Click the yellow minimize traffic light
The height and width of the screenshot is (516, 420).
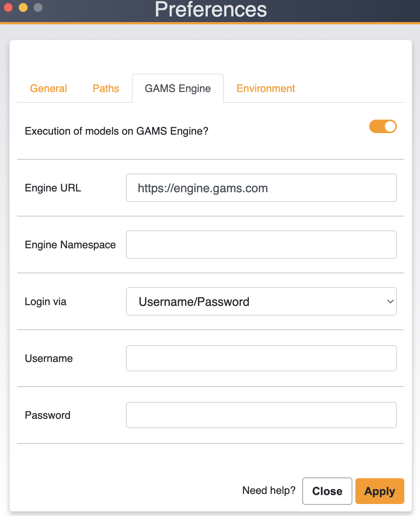(x=22, y=7)
